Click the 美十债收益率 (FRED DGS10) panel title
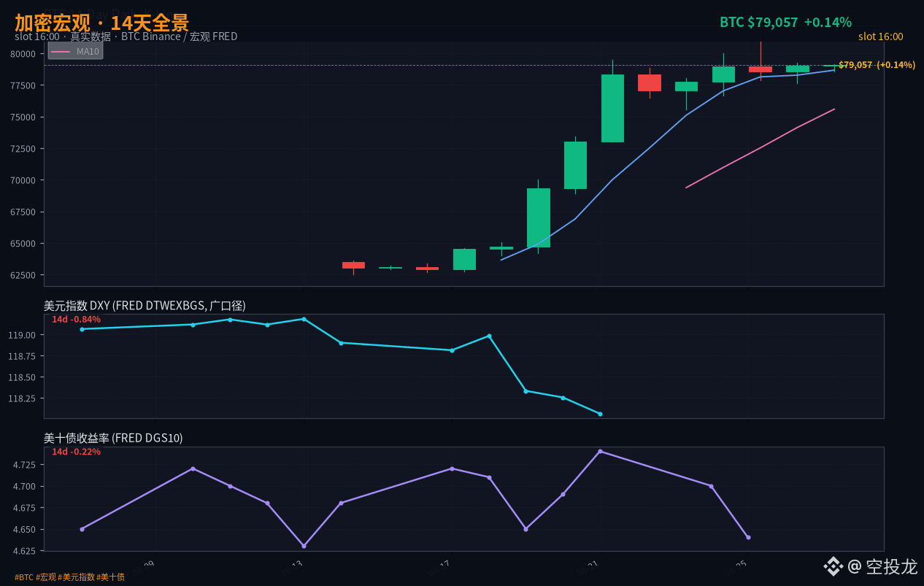This screenshot has width=924, height=586. 113,439
